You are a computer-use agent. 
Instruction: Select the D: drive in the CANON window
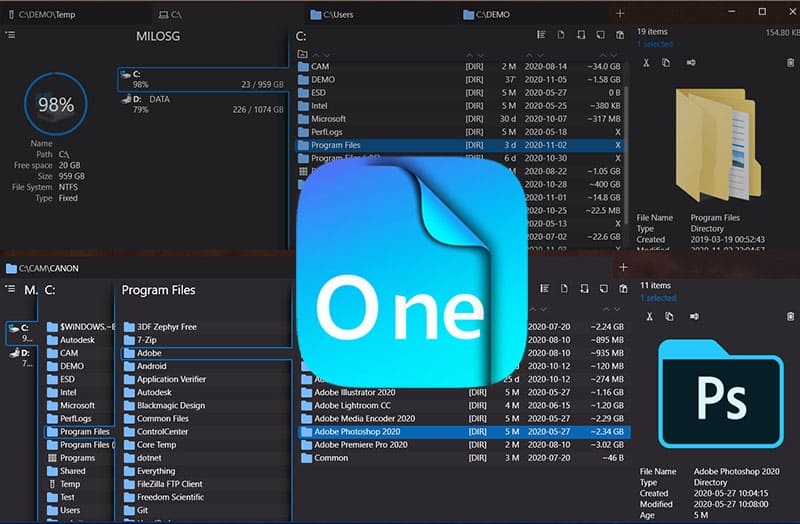click(20, 358)
